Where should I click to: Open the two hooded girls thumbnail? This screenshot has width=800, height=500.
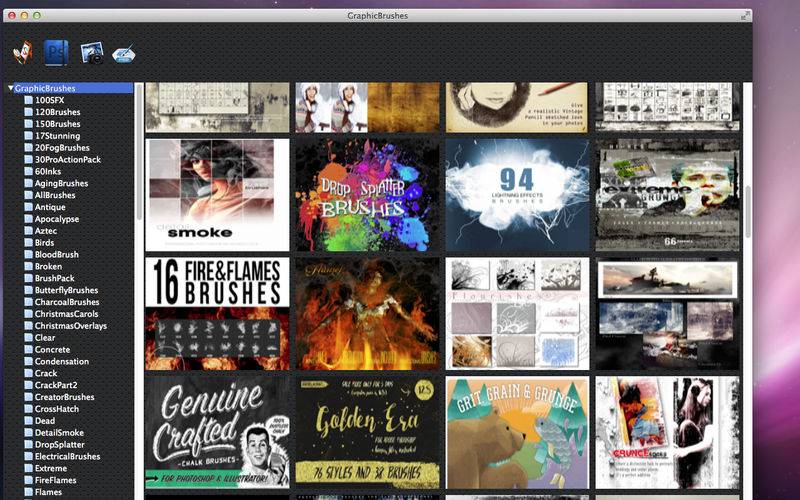[x=367, y=108]
